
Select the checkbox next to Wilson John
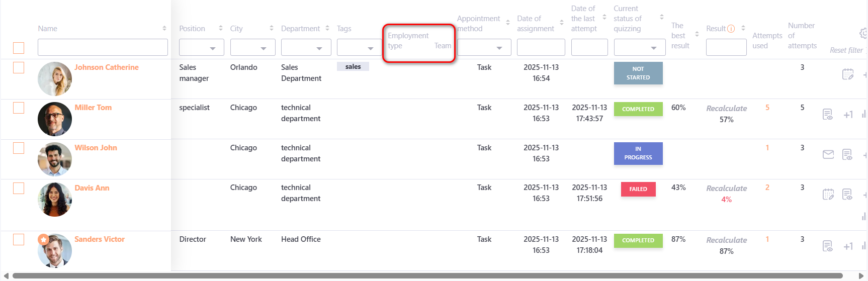point(19,148)
